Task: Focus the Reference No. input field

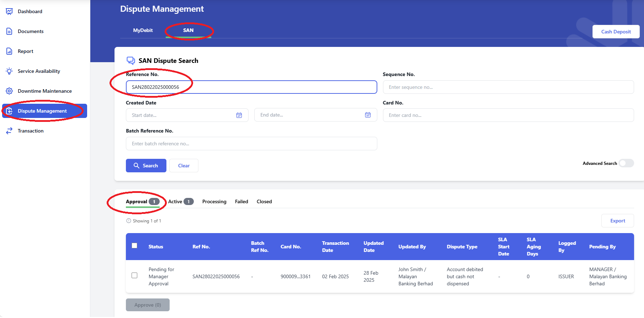Action: 251,87
